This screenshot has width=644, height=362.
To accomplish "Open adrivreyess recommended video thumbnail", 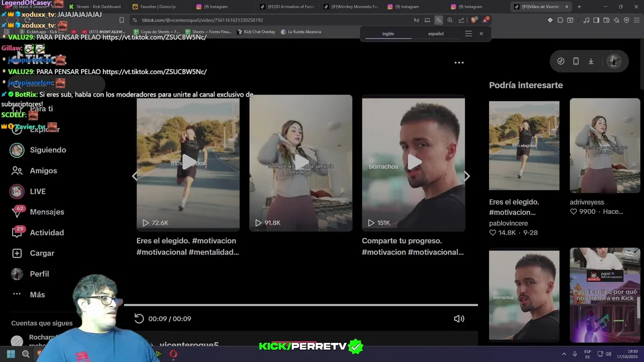I will [x=605, y=145].
